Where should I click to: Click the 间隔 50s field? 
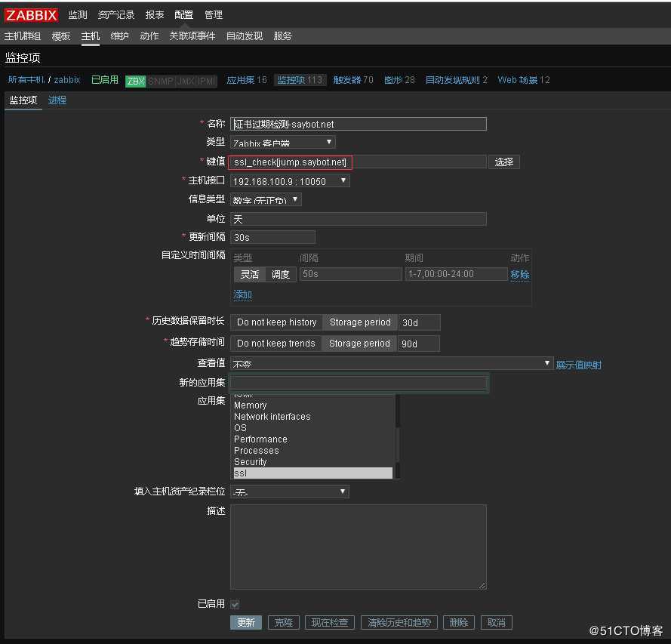(x=350, y=274)
